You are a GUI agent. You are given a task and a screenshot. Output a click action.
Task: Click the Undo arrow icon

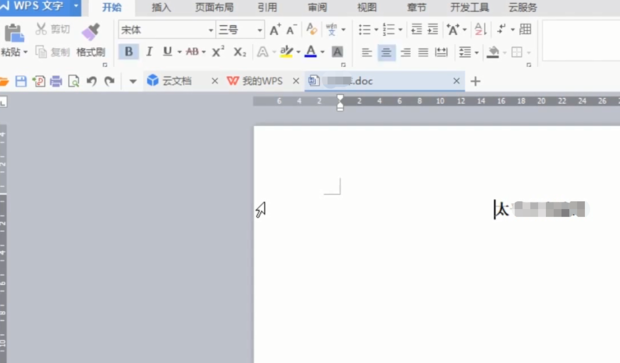[x=91, y=81]
